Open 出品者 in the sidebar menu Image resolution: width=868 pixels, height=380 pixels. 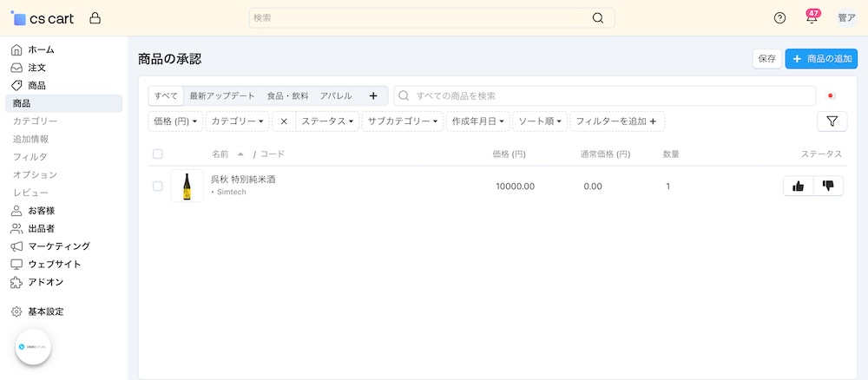coord(42,228)
